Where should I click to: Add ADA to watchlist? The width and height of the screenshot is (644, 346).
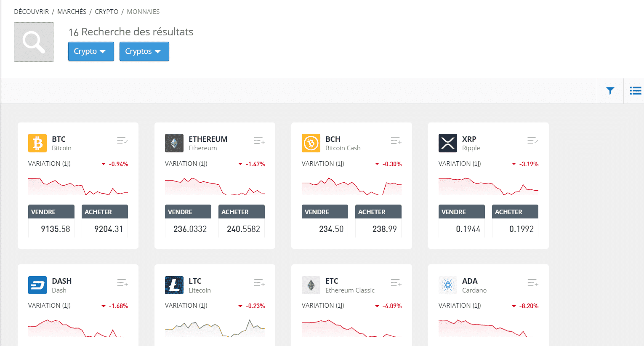coord(533,283)
